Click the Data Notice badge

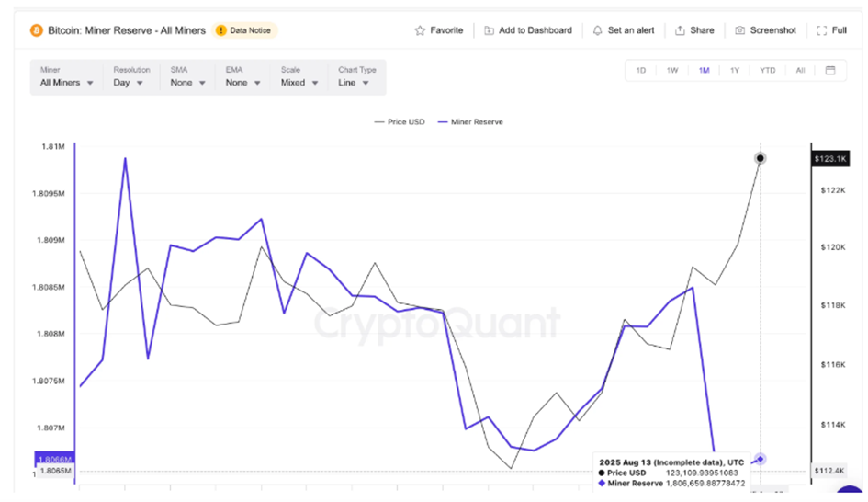245,30
